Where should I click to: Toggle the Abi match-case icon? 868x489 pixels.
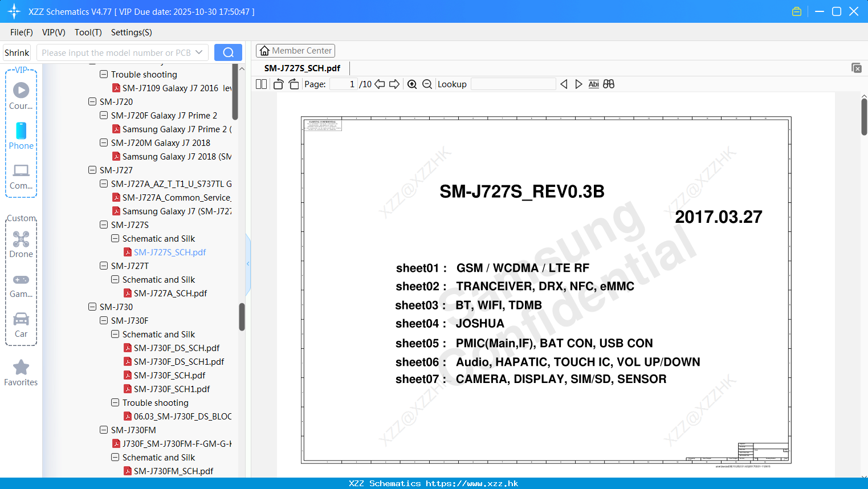593,84
